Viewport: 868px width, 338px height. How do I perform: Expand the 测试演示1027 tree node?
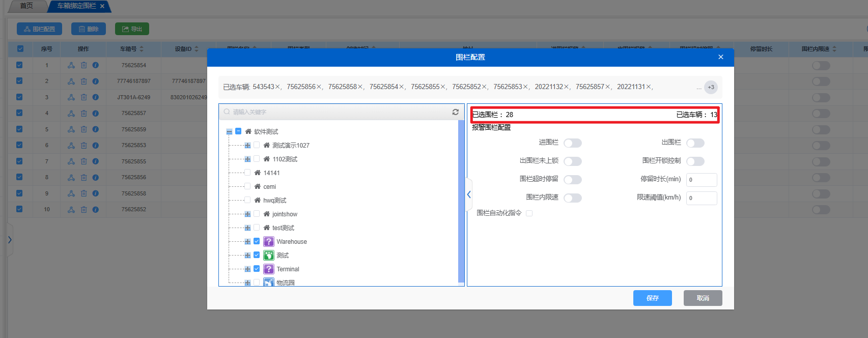(247, 146)
